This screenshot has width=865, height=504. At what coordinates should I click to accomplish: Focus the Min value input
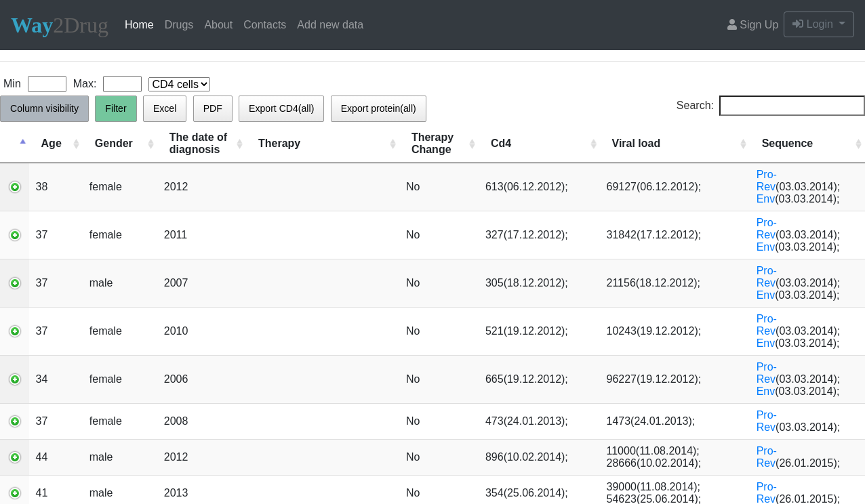pos(47,84)
